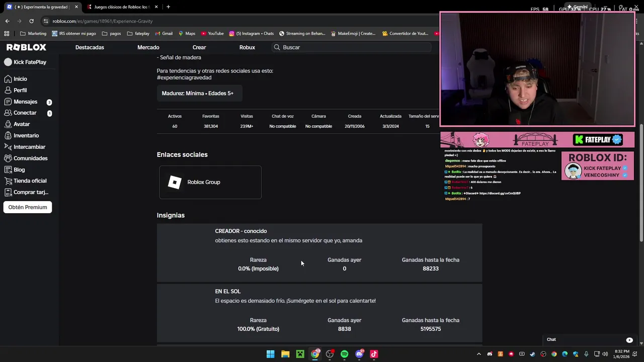Click the Buscar search field
The height and width of the screenshot is (362, 644).
[351, 47]
